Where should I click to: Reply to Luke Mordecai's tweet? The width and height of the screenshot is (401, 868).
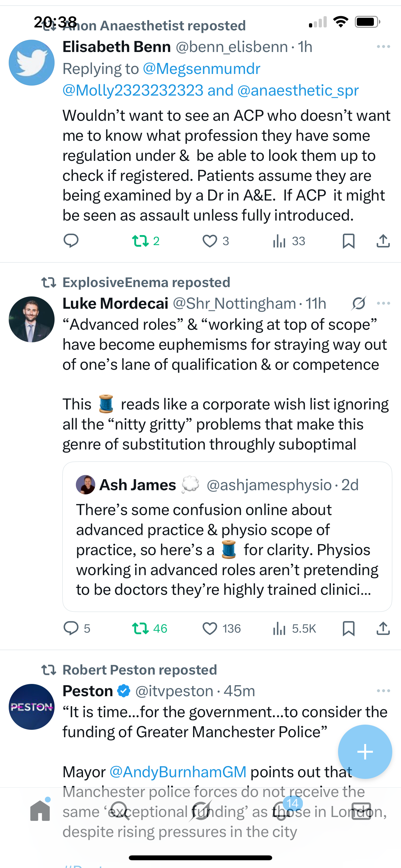tap(71, 628)
